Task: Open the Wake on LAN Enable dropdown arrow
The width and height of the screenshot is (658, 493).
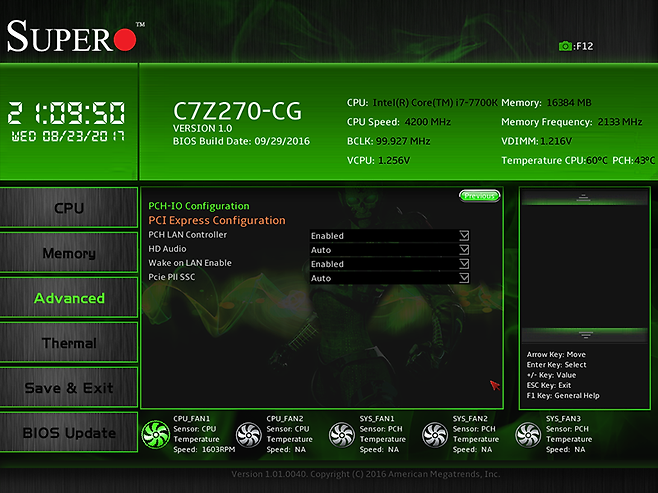Action: point(464,263)
